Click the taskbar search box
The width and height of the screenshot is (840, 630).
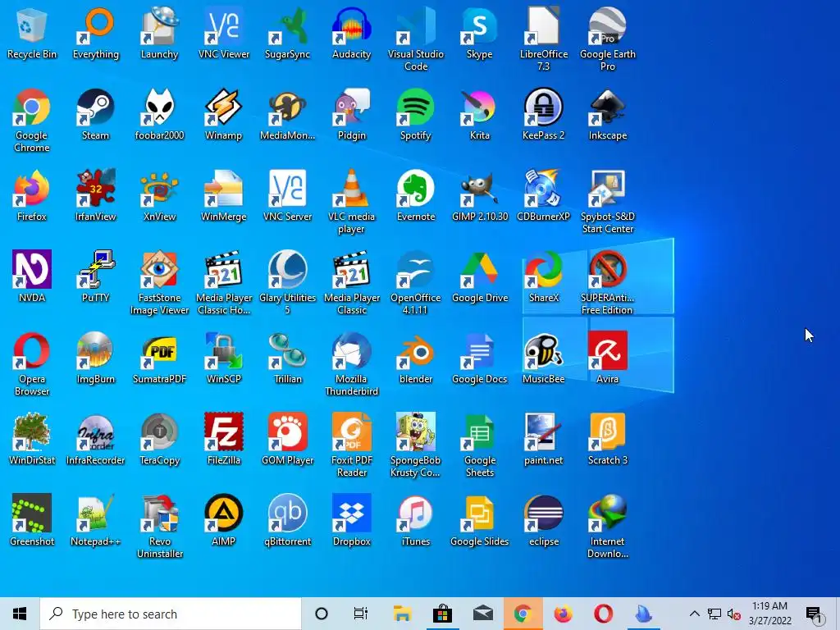tap(171, 614)
